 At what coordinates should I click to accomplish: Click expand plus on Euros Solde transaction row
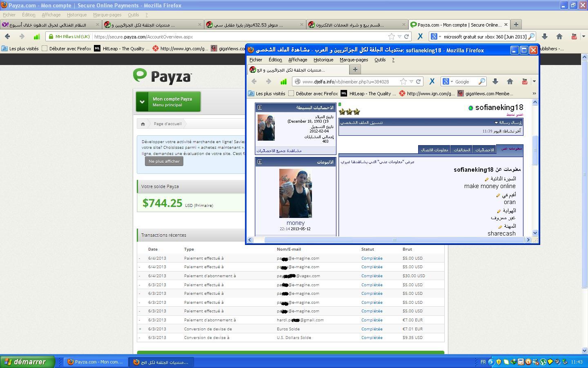(x=140, y=329)
